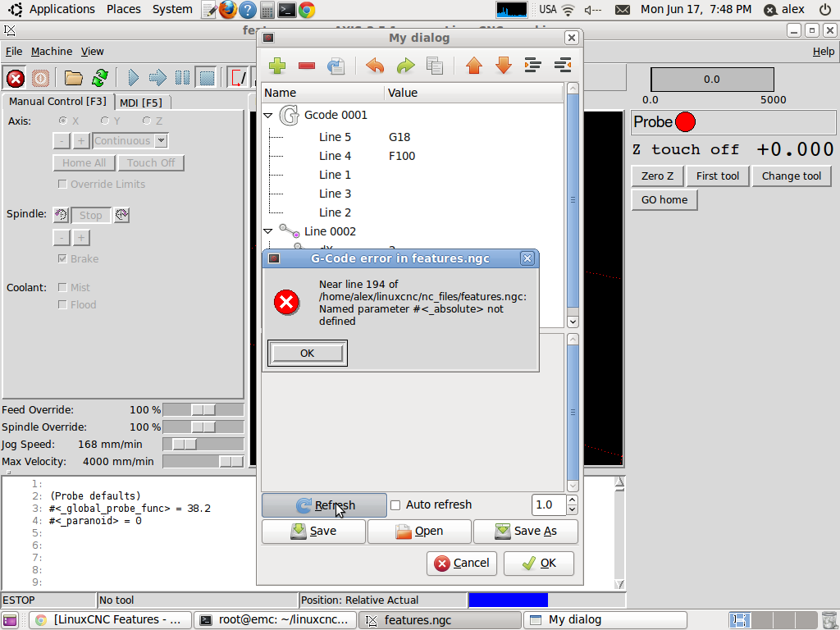Switch to the MDI [F5] tab

141,103
